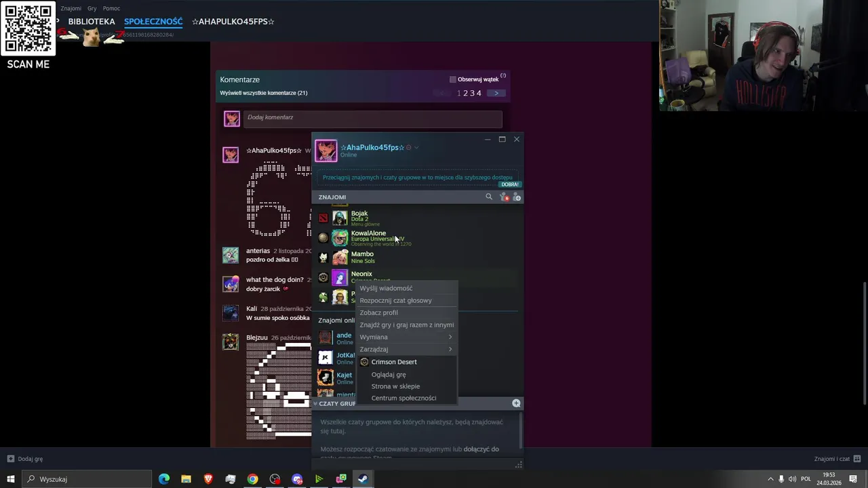Select Mambo's avatar in friends list
Screen dimensions: 868x488
(x=340, y=258)
